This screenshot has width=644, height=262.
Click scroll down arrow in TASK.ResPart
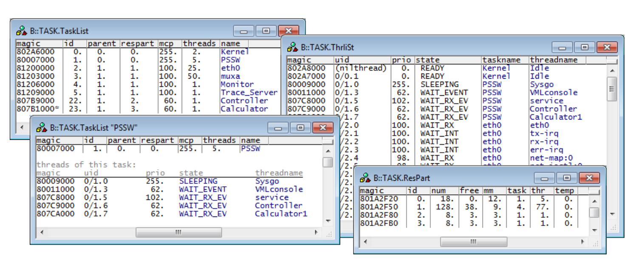594,231
